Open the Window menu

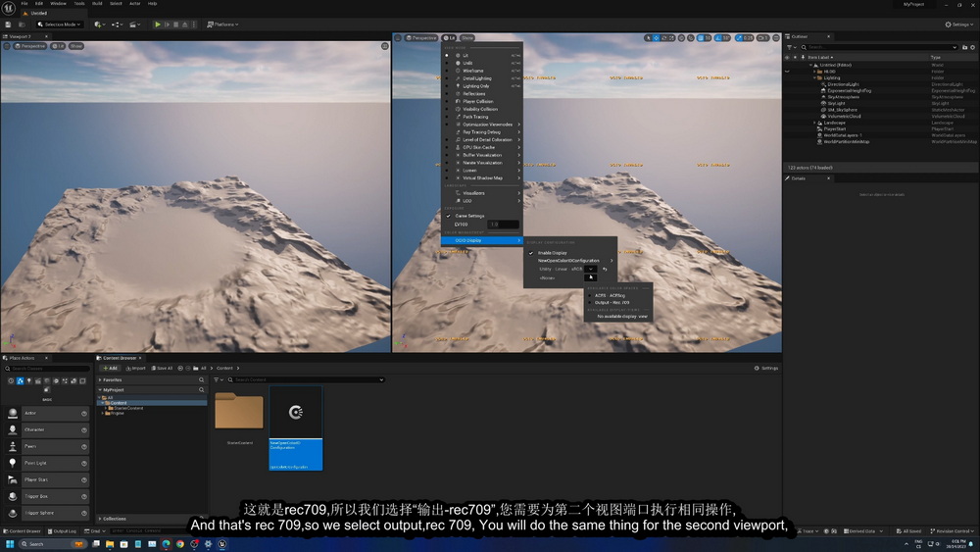click(x=58, y=3)
